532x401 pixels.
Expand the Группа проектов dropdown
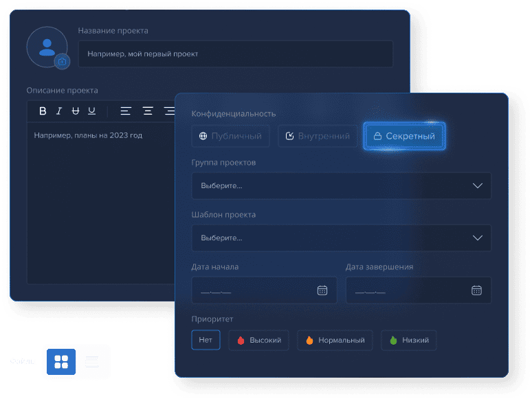click(341, 185)
